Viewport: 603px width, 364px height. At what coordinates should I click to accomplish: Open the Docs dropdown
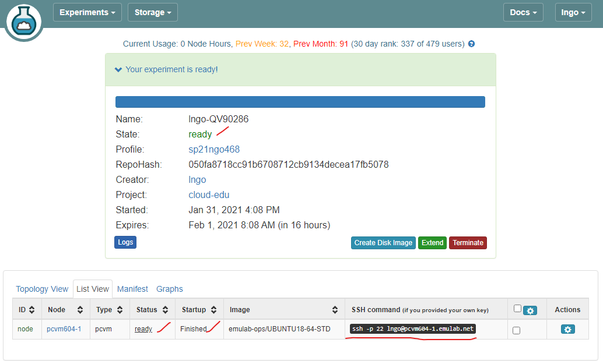click(523, 12)
